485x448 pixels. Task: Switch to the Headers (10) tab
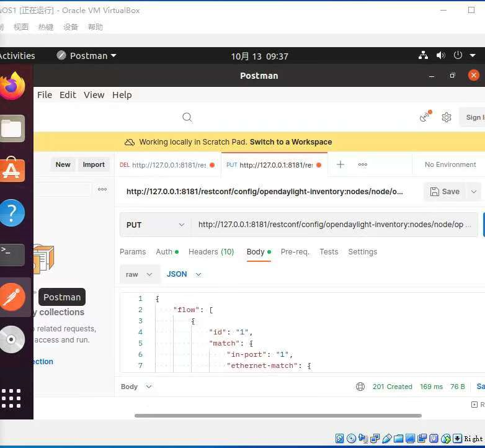coord(211,252)
